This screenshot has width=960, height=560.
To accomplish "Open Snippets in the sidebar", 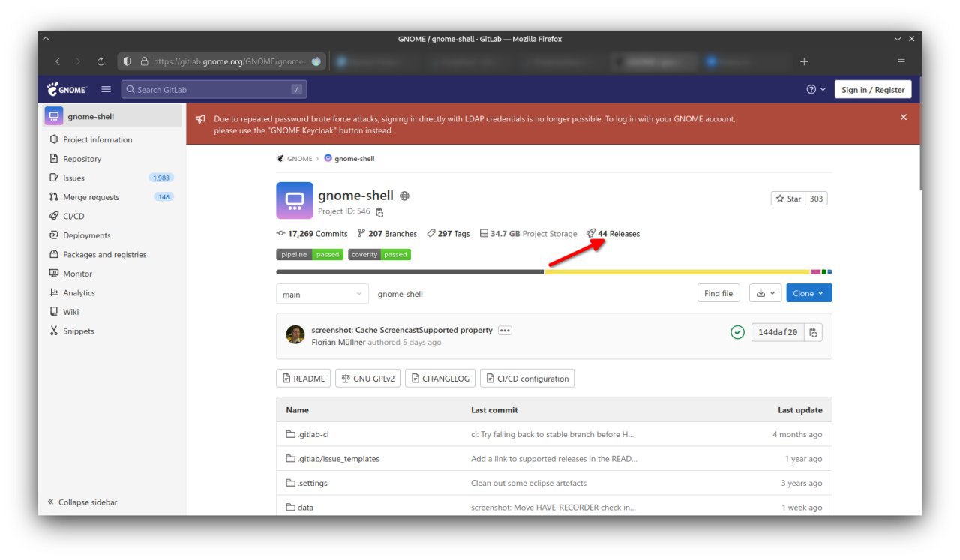I will tap(78, 331).
